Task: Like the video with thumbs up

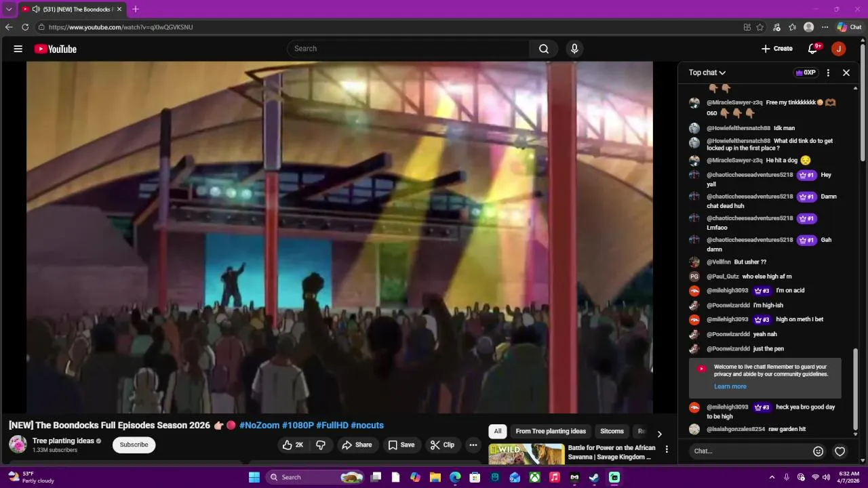Action: [293, 445]
